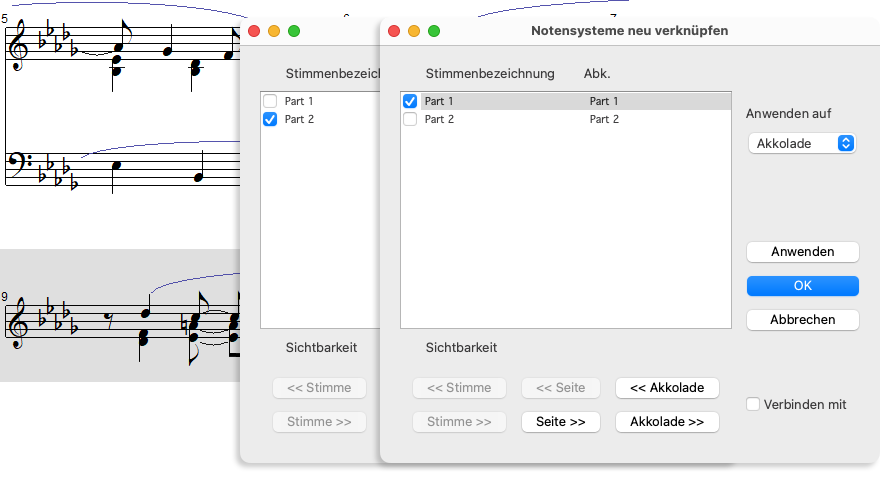Check Part 2 in the front dialog list

410,119
